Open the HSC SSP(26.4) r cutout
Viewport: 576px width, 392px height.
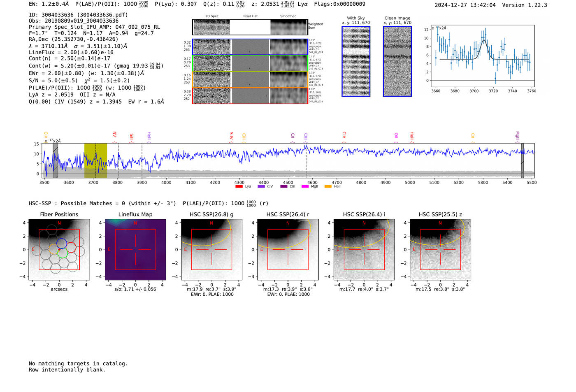(x=288, y=249)
